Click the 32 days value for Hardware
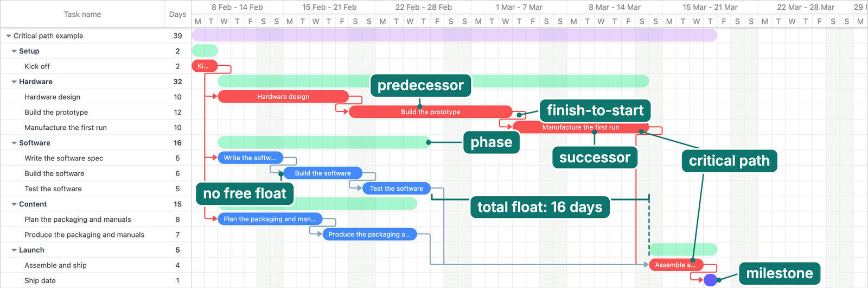 point(177,82)
